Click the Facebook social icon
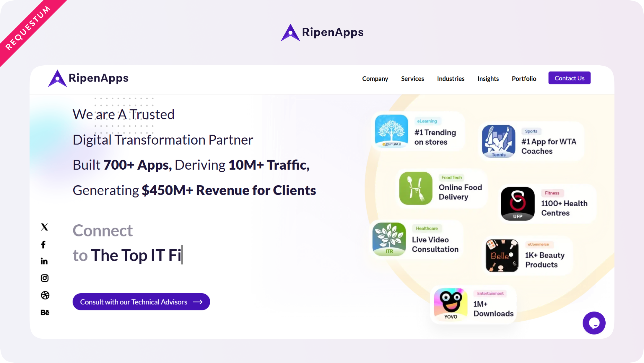 [x=43, y=244]
